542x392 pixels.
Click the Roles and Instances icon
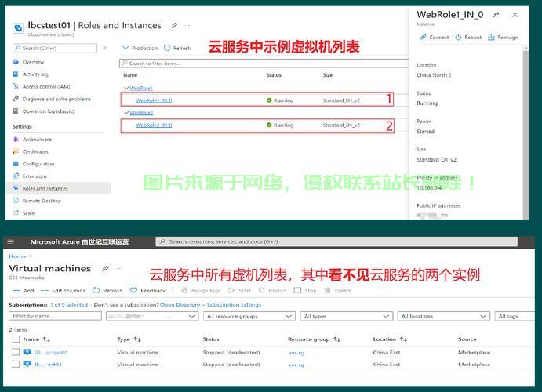point(16,188)
